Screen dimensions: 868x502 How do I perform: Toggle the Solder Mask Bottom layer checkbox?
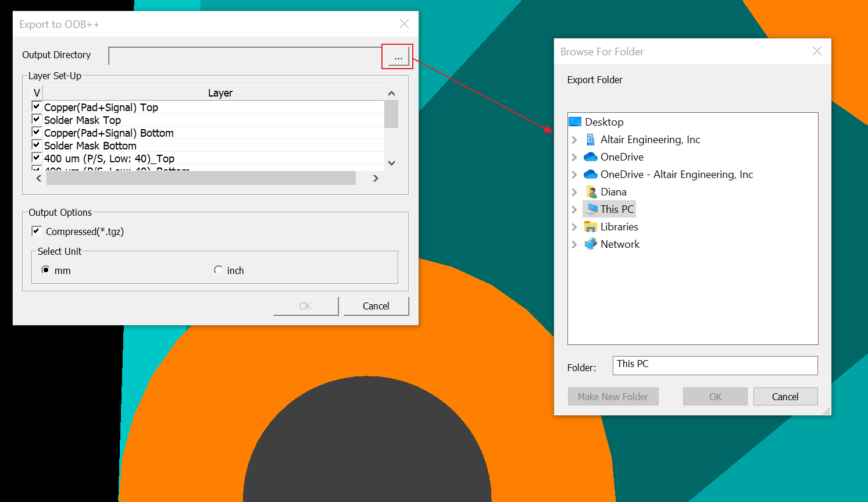pyautogui.click(x=37, y=145)
